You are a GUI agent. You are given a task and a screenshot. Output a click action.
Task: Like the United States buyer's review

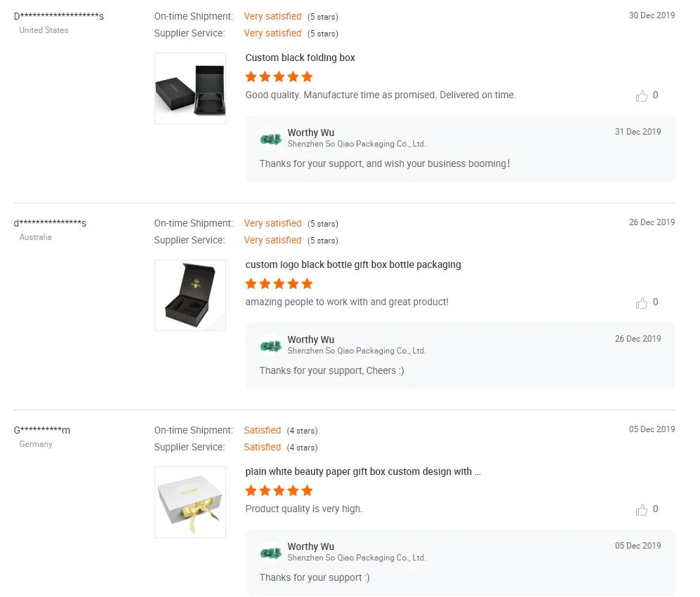tap(641, 96)
